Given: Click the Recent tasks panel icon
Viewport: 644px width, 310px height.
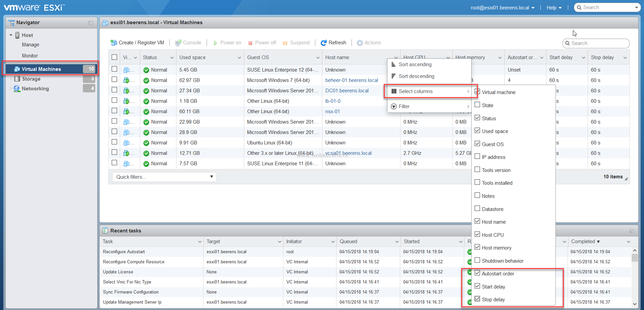Looking at the screenshot, I should (105, 230).
